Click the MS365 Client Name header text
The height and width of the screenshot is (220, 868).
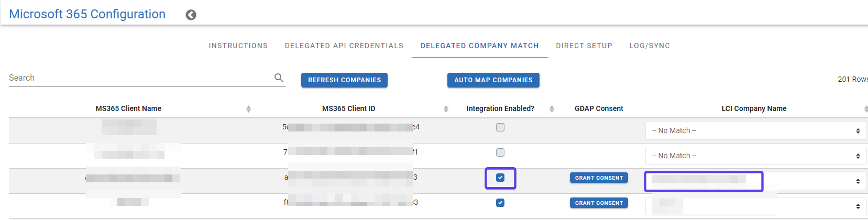pos(128,108)
